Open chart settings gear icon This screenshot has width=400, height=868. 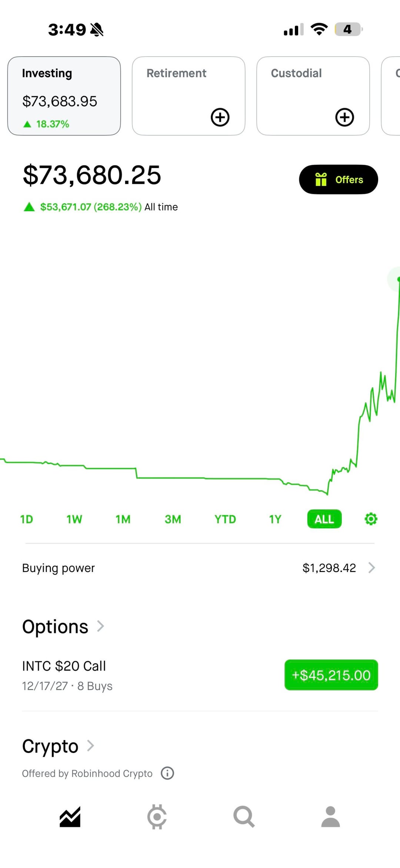371,519
